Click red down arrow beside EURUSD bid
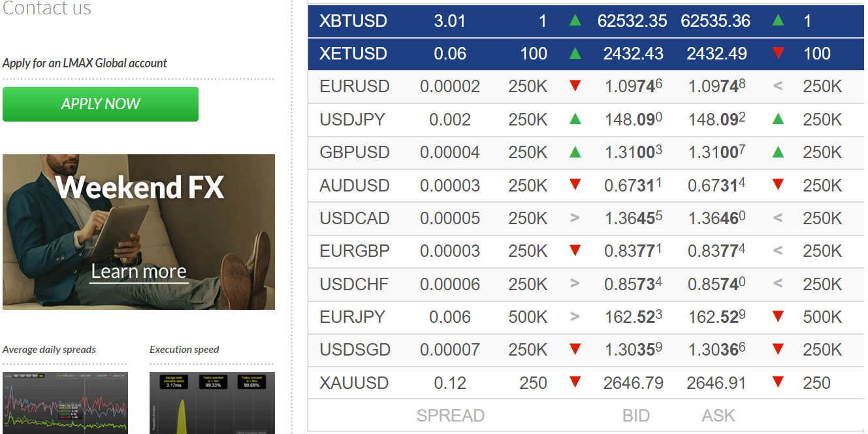The height and width of the screenshot is (434, 868). click(575, 86)
